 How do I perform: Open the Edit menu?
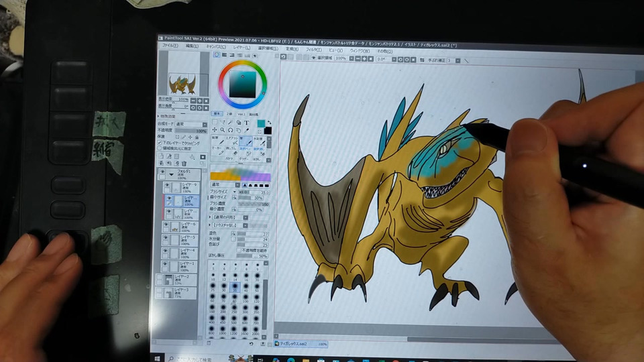click(x=192, y=46)
